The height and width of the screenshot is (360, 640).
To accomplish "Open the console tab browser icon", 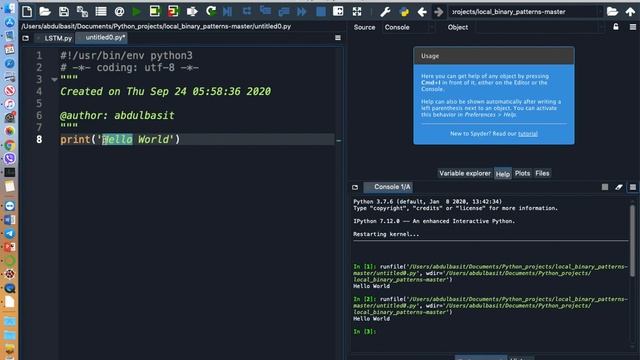I will point(355,187).
